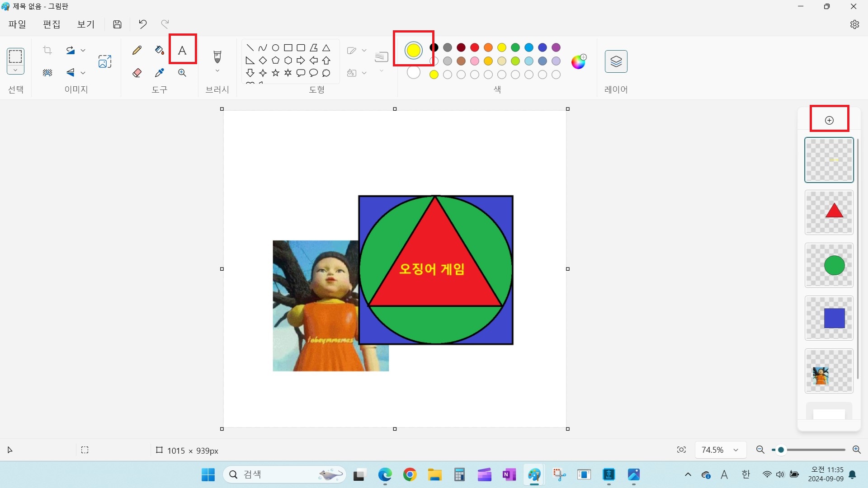The height and width of the screenshot is (488, 868).
Task: Open the 보기 menu
Action: pos(86,24)
